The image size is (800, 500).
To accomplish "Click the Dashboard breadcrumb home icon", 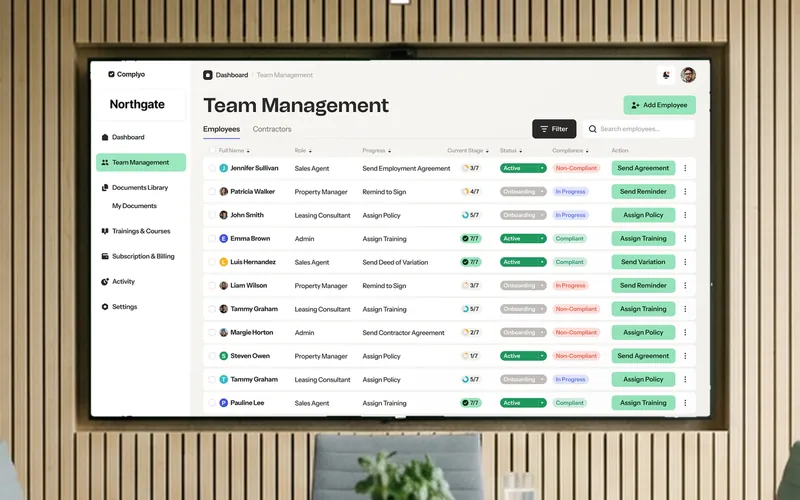I will (x=208, y=75).
